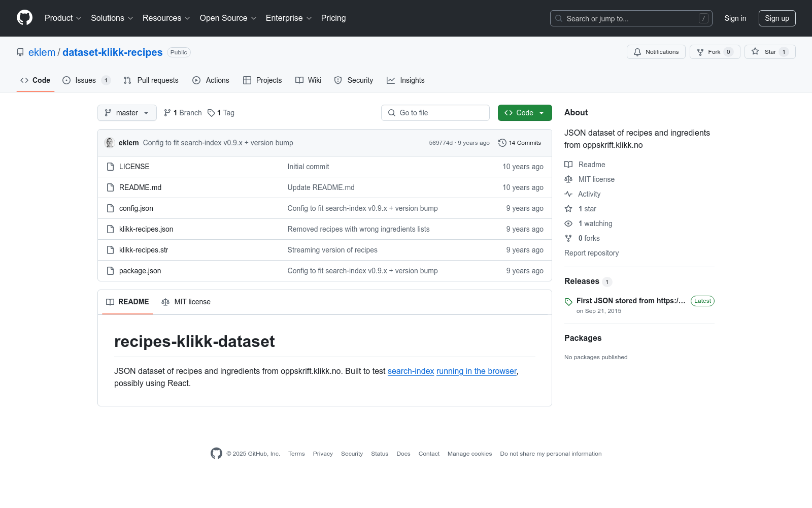This screenshot has height=508, width=812.
Task: Open the klikk-recipes.json file
Action: (x=146, y=229)
